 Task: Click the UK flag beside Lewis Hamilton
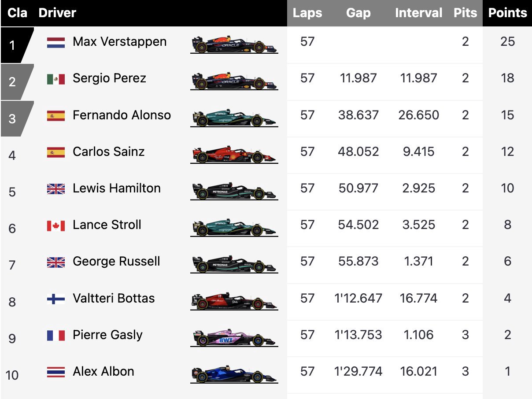(56, 189)
